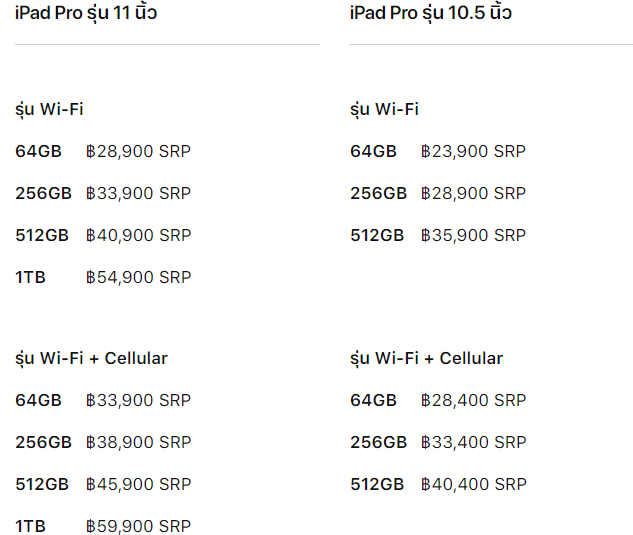The image size is (633, 535).
Task: Click the ฿40,400 SRP price
Action: tap(473, 484)
